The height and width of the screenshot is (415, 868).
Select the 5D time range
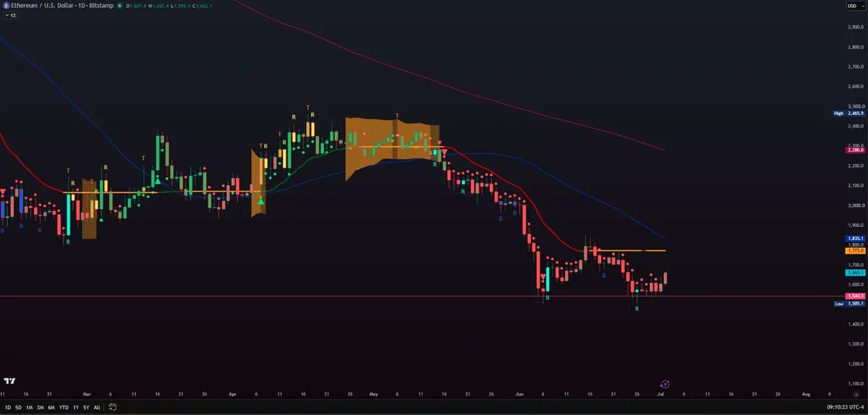[x=19, y=408]
